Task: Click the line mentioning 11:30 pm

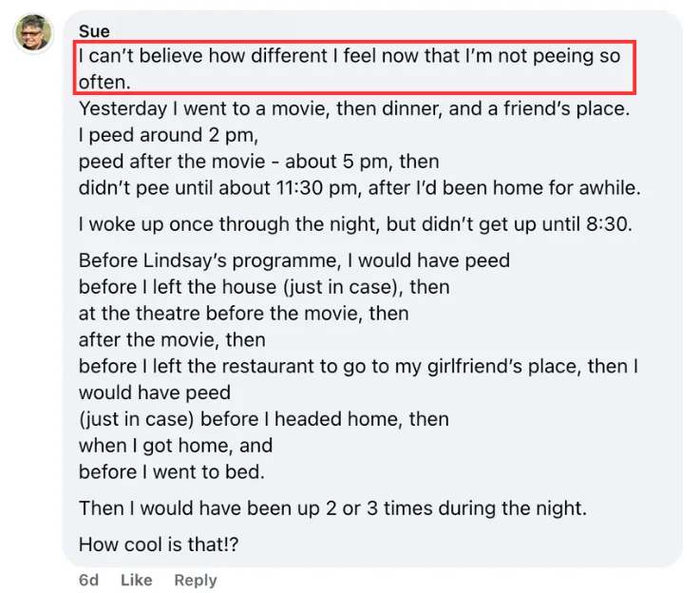Action: [x=360, y=187]
